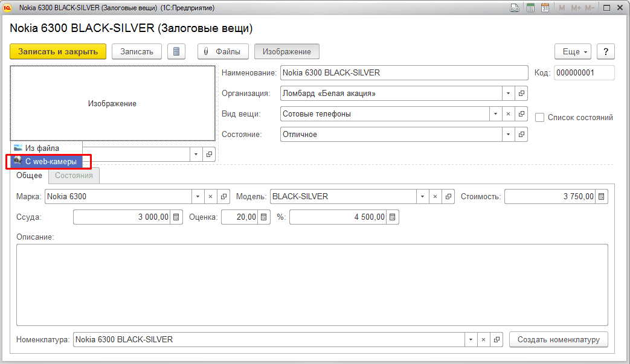Open the Модель item via its open icon
The width and height of the screenshot is (630, 364).
(448, 196)
